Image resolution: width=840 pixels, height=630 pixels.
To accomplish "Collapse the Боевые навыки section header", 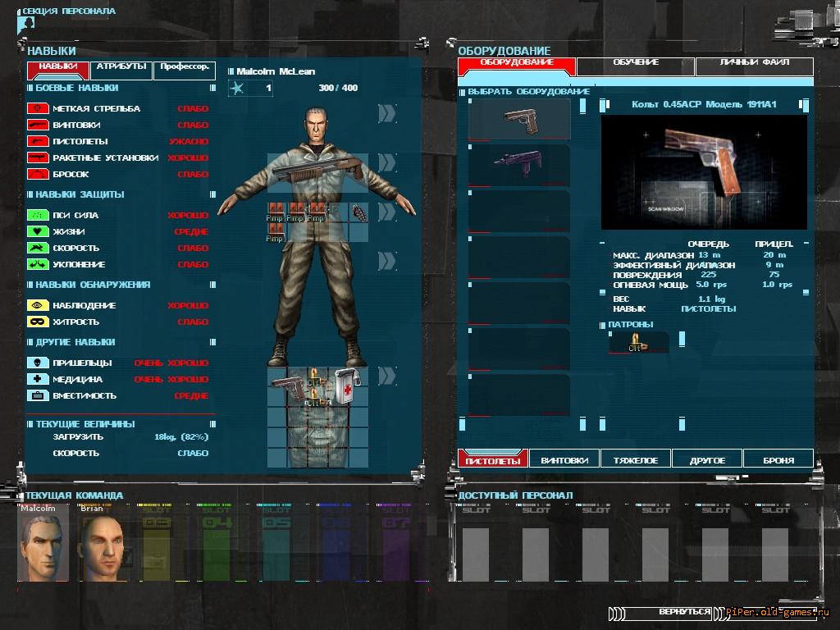I will tap(77, 88).
